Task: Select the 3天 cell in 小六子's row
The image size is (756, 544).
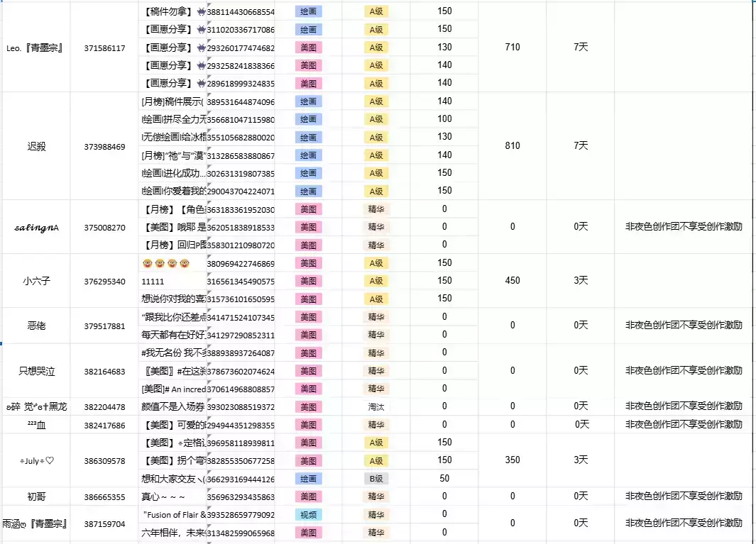Action: pyautogui.click(x=581, y=280)
